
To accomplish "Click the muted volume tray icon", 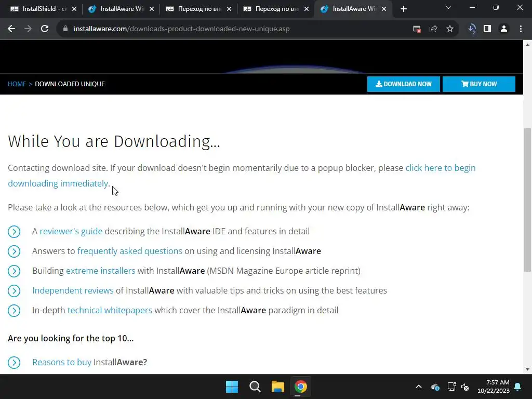I will 465,387.
